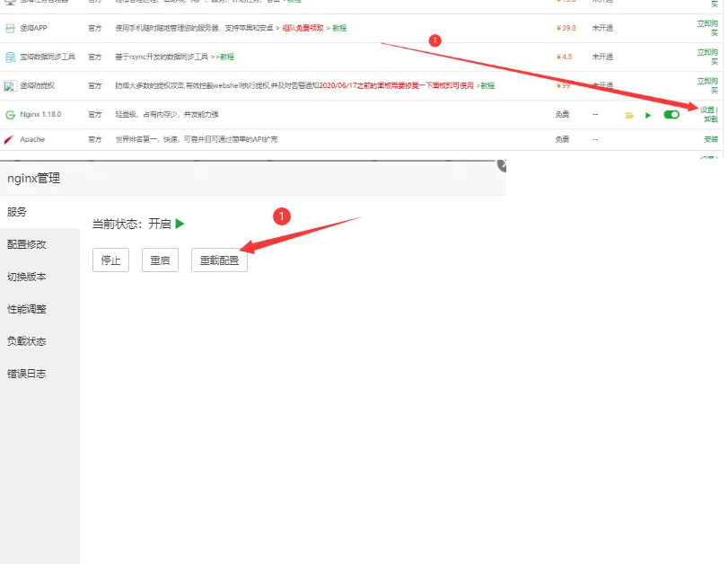The image size is (728, 564).
Task: Click the 堡塔APP plugin name
Action: (33, 29)
